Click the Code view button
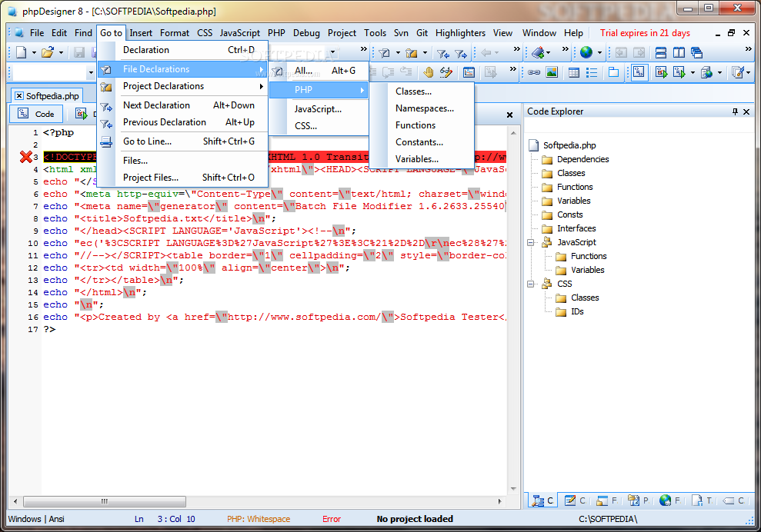Viewport: 761px width, 532px height. coord(36,114)
